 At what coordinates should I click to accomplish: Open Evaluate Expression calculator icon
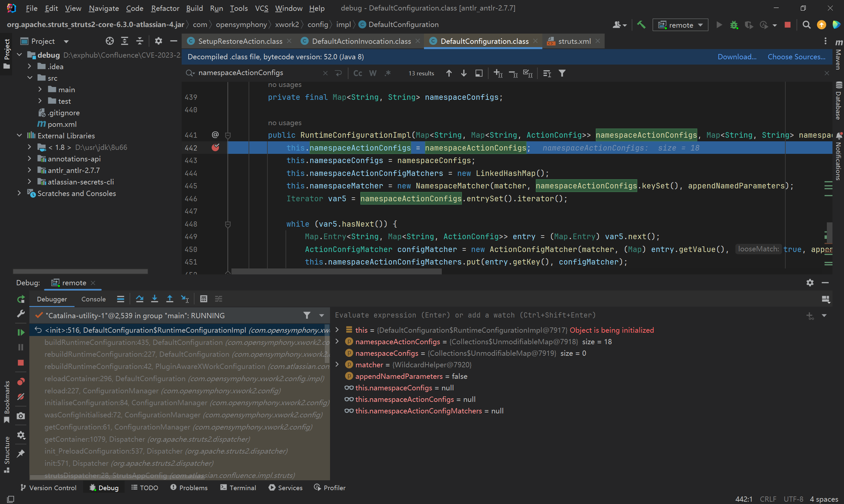[x=204, y=299]
